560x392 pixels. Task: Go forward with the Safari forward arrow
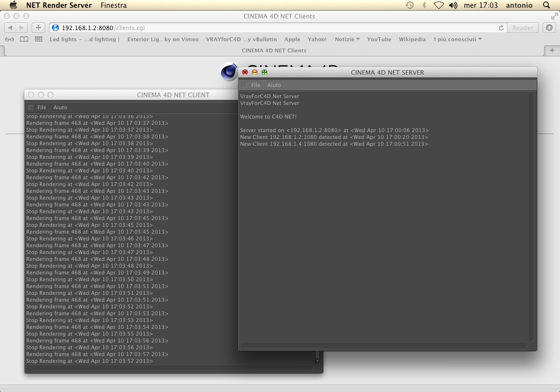[21, 28]
